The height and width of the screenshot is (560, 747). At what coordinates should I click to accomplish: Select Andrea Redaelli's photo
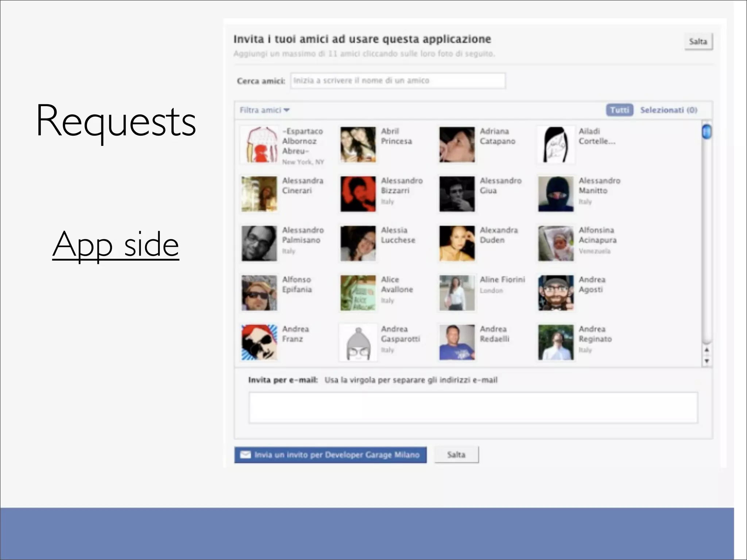pyautogui.click(x=457, y=342)
